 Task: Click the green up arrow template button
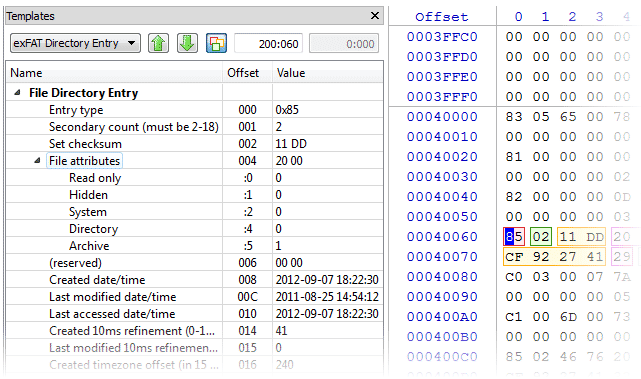pyautogui.click(x=159, y=43)
